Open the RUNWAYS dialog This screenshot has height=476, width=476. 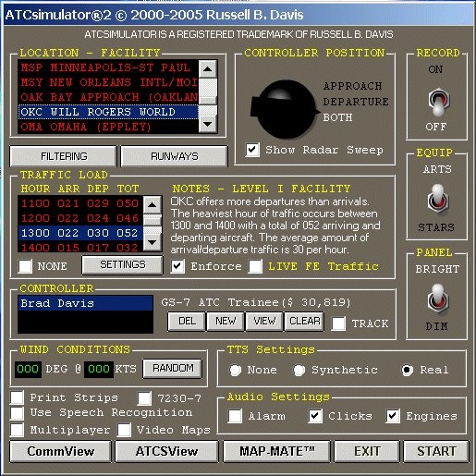[175, 156]
